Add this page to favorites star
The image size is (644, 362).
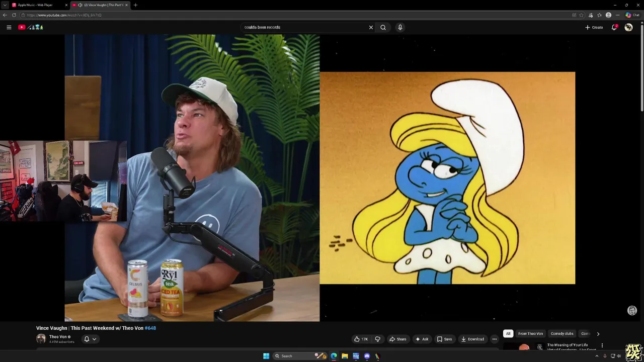pos(581,15)
